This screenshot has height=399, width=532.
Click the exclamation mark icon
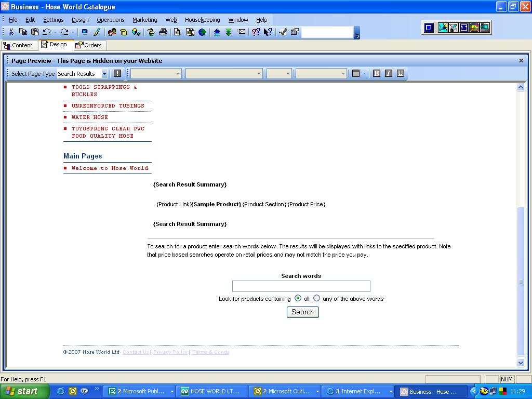(117, 74)
